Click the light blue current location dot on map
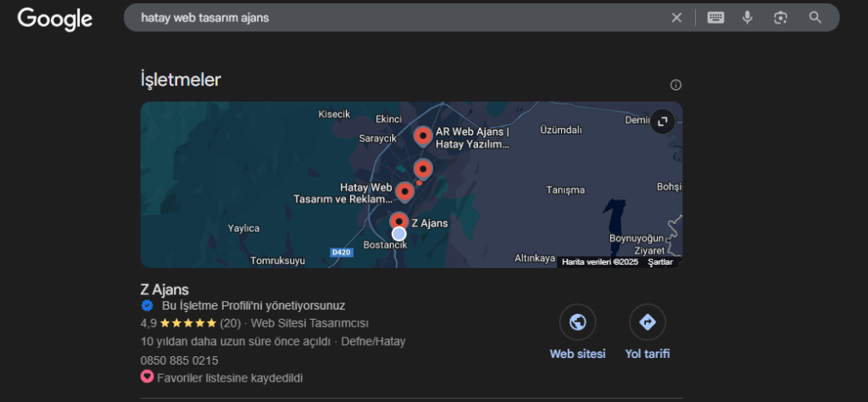 (x=398, y=234)
